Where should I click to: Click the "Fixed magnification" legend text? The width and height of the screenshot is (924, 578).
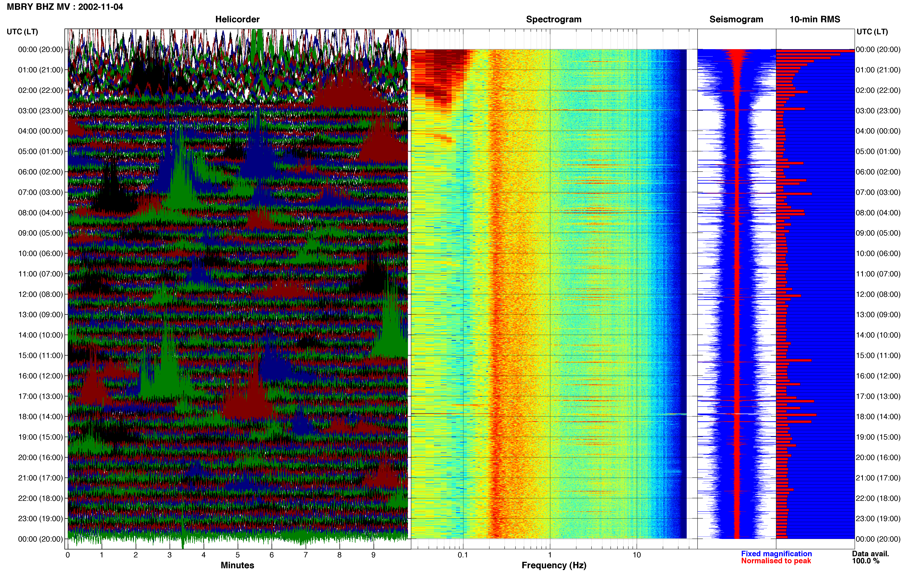point(777,554)
